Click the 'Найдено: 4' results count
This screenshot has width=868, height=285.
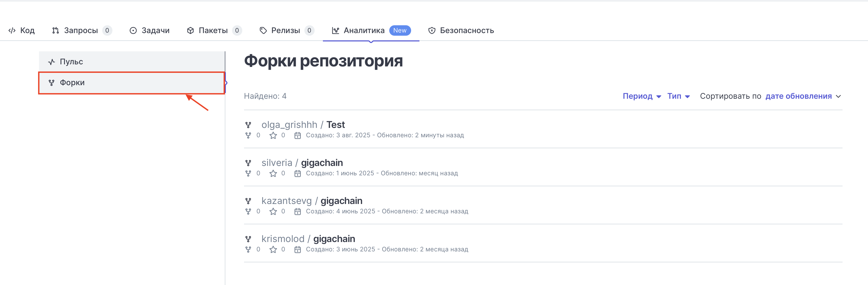[x=265, y=96]
